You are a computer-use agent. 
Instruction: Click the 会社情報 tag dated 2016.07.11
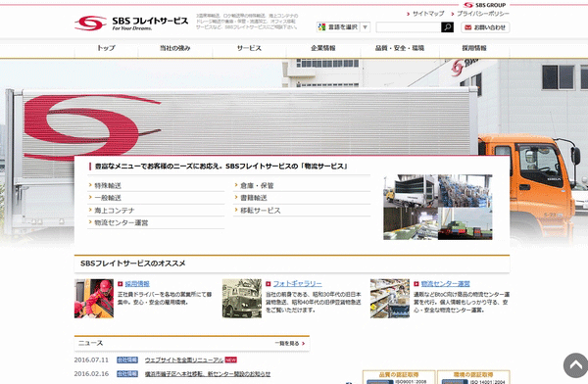[127, 360]
